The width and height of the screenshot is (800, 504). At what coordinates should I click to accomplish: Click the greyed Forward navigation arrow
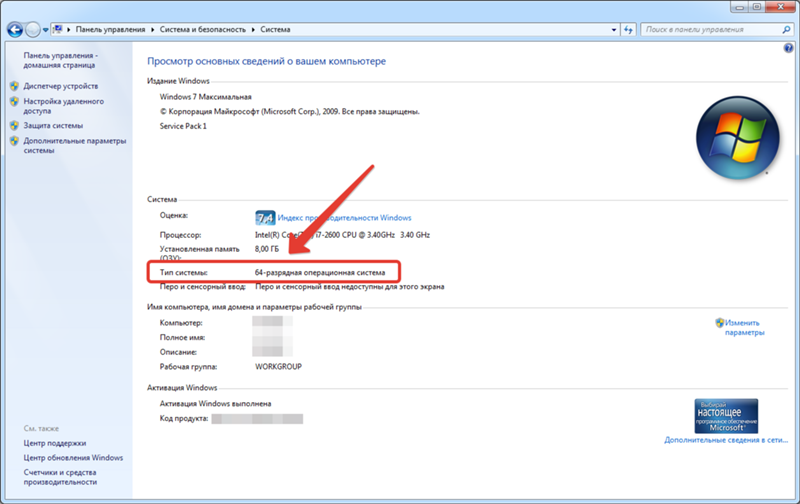33,30
